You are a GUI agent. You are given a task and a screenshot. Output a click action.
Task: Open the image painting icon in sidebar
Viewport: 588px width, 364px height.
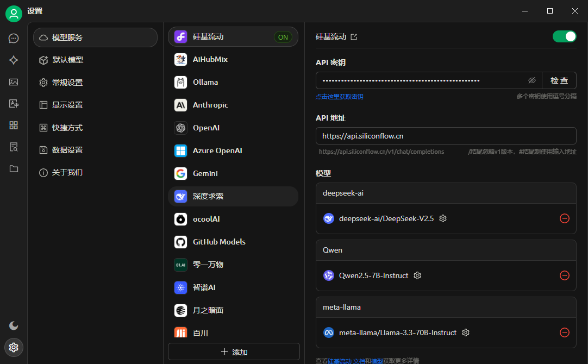pos(14,82)
